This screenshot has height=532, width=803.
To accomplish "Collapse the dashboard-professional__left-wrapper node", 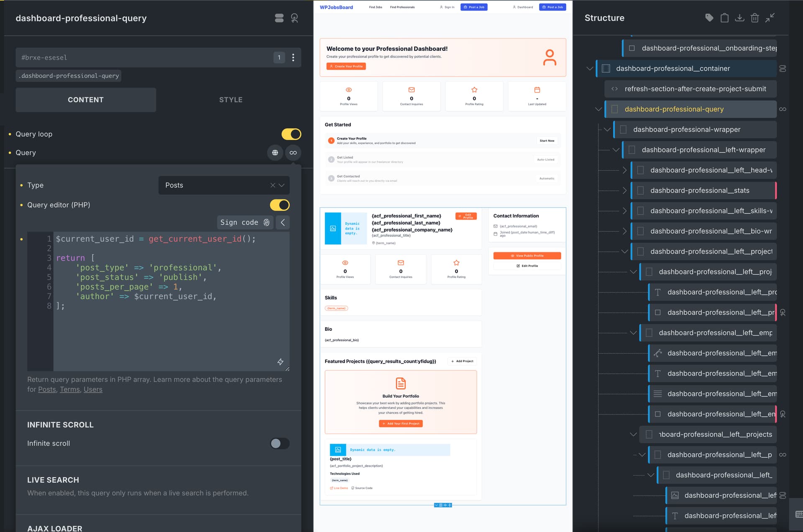I will [616, 150].
